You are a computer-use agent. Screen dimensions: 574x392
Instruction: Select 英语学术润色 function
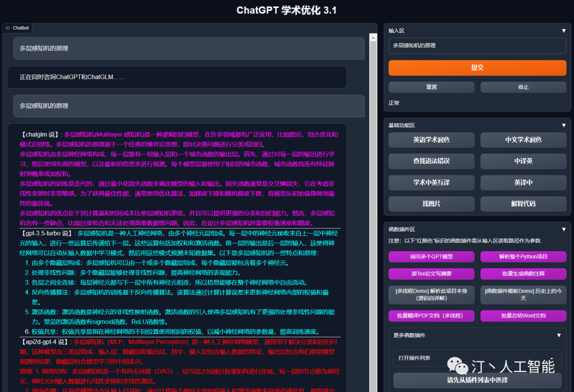click(431, 140)
